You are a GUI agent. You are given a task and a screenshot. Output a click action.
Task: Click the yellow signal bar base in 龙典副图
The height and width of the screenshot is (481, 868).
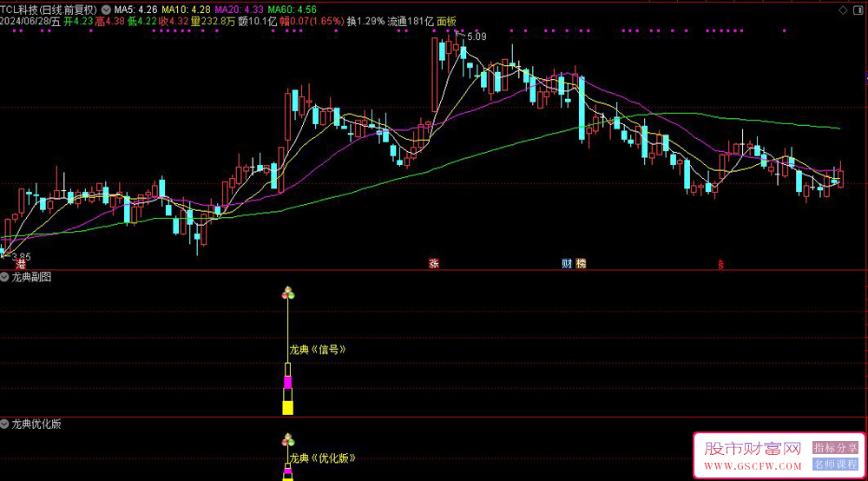pos(288,408)
